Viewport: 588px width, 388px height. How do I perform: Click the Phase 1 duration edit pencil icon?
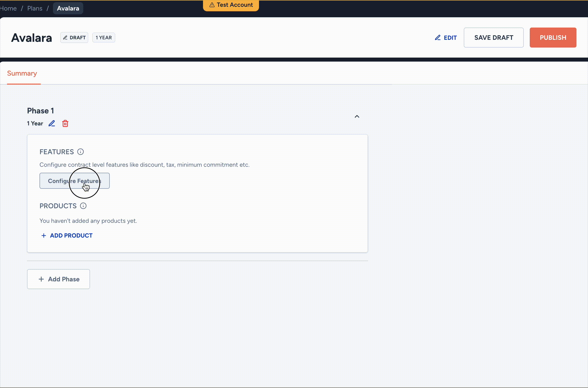pyautogui.click(x=52, y=123)
